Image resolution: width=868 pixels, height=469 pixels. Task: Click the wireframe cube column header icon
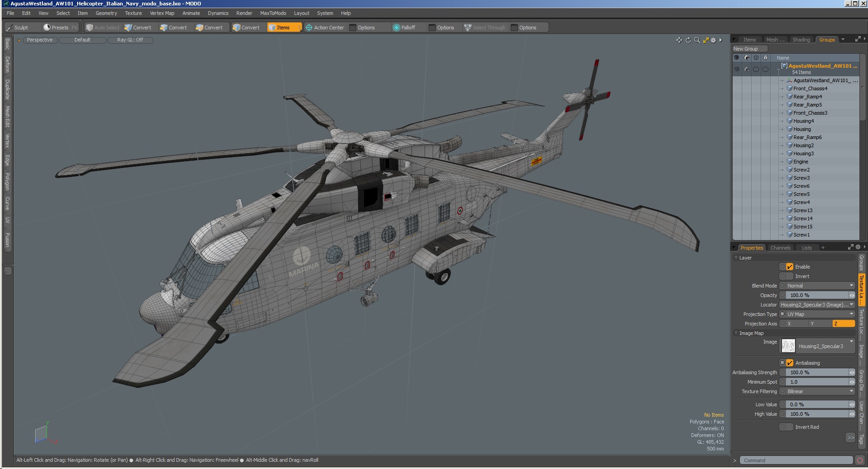tap(756, 58)
